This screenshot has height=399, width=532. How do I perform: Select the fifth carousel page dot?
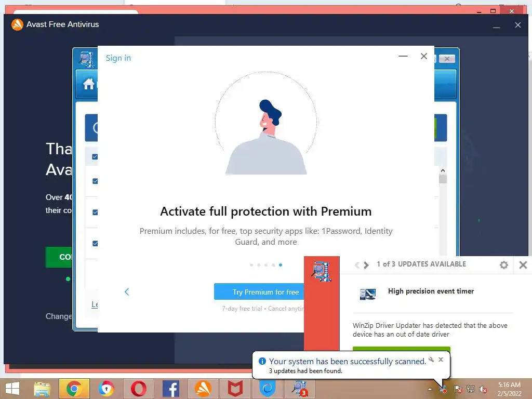click(281, 265)
